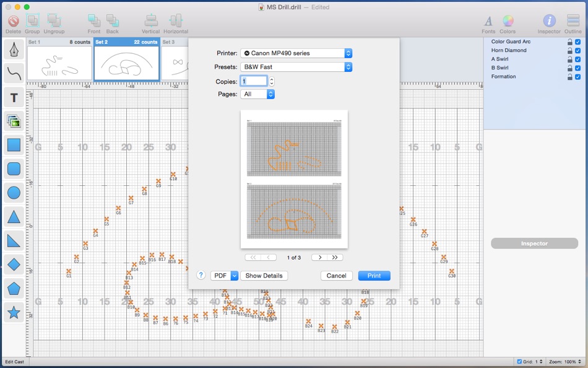The image size is (588, 368).
Task: Click the print preview thumbnail
Action: (294, 179)
